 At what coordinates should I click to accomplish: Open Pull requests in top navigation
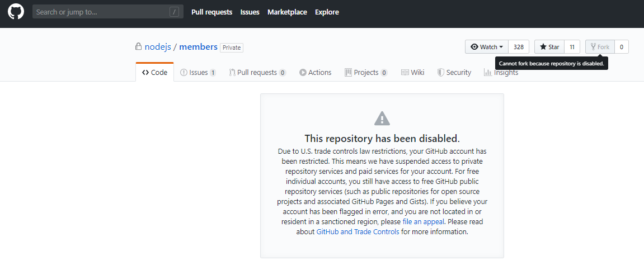click(211, 12)
